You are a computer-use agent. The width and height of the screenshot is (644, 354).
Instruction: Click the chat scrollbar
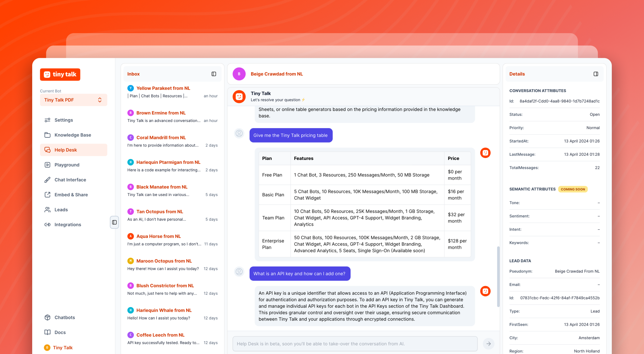(x=498, y=277)
